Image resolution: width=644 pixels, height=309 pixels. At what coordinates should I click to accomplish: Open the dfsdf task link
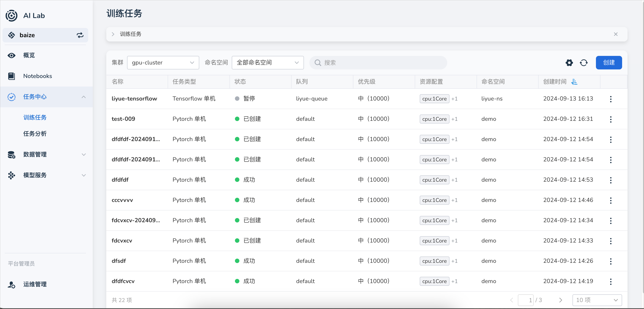(x=119, y=261)
